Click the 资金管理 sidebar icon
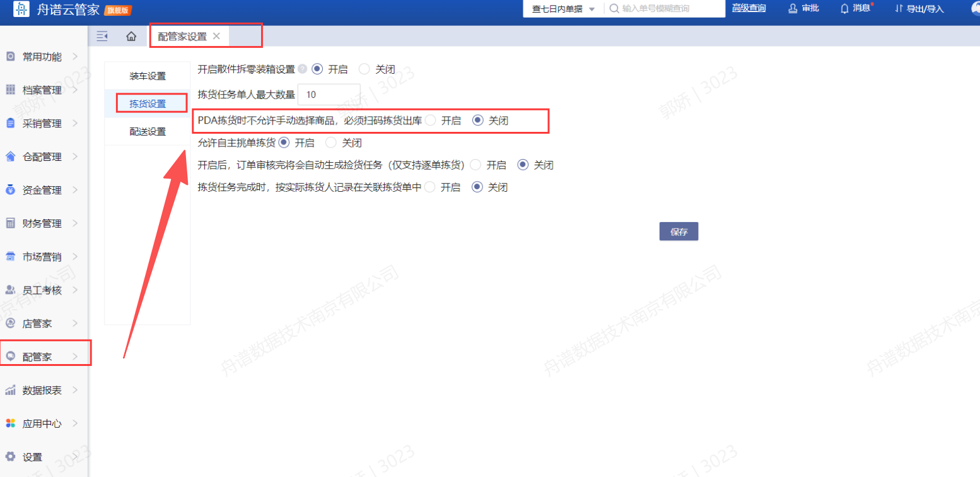This screenshot has width=980, height=477. [10, 190]
